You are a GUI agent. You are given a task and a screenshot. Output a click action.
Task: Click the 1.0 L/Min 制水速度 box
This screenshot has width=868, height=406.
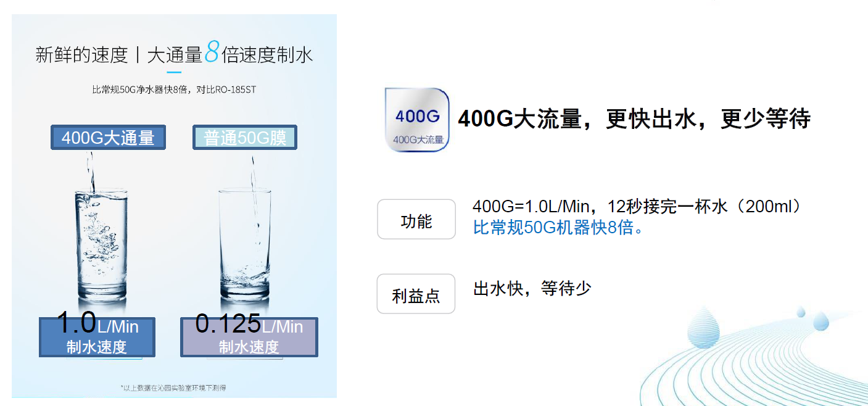(97, 337)
